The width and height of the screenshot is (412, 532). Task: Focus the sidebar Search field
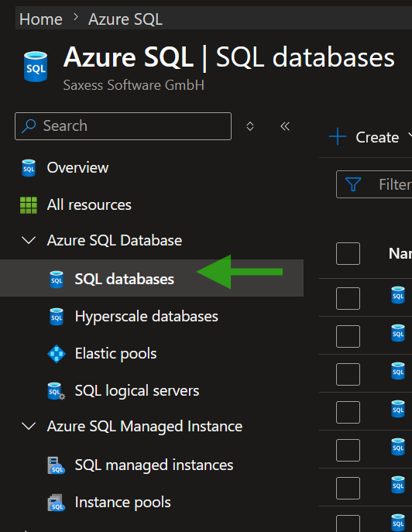[123, 126]
